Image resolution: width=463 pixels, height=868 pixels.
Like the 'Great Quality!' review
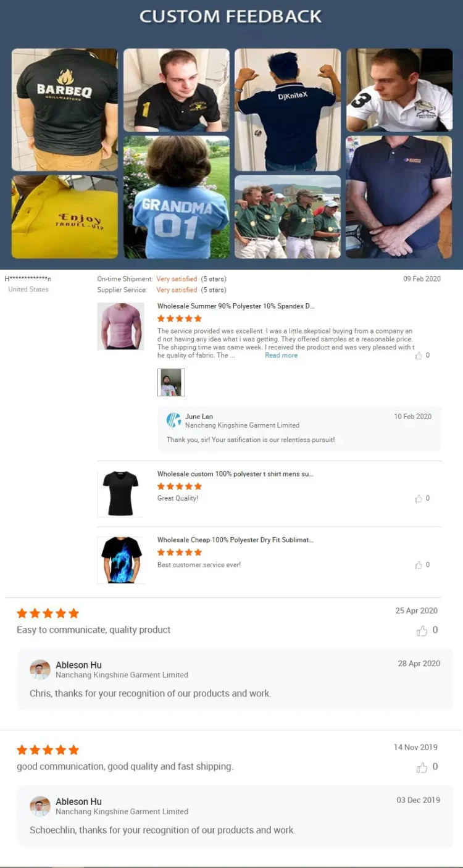point(419,499)
